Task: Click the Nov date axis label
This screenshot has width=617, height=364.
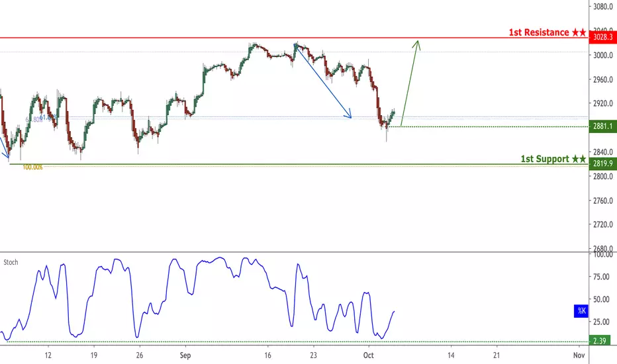Action: point(579,355)
